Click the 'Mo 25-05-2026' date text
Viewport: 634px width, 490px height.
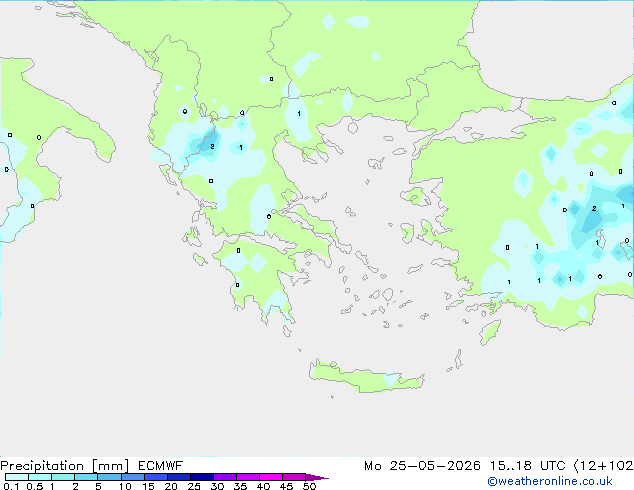pos(423,466)
